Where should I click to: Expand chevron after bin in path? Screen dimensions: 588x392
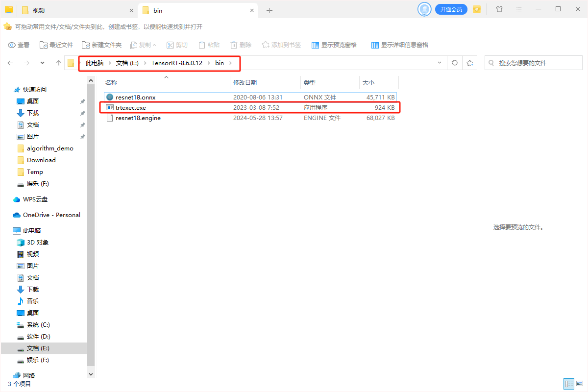230,63
